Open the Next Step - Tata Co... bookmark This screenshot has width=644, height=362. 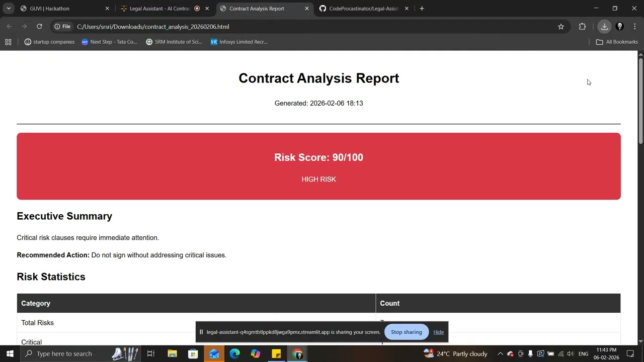(109, 42)
